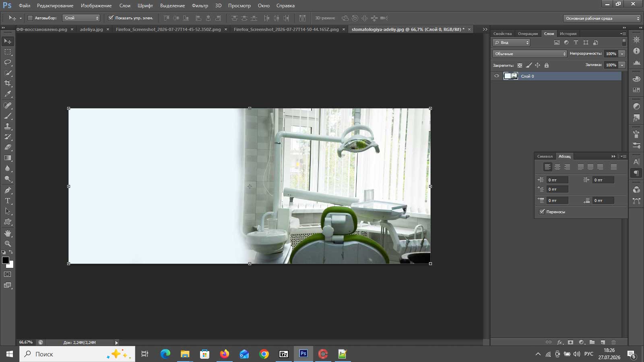Screen dimensions: 644x362
Task: Activate the Zoom tool
Action: tap(8, 244)
